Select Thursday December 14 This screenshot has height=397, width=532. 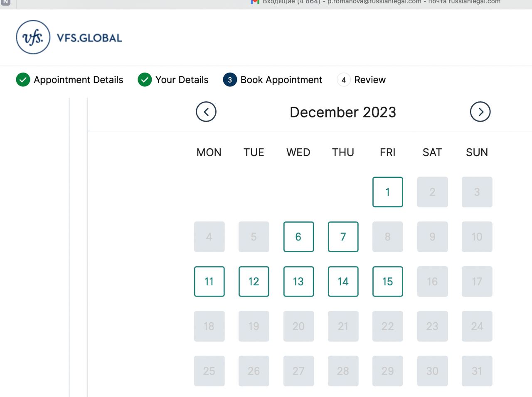click(x=343, y=282)
